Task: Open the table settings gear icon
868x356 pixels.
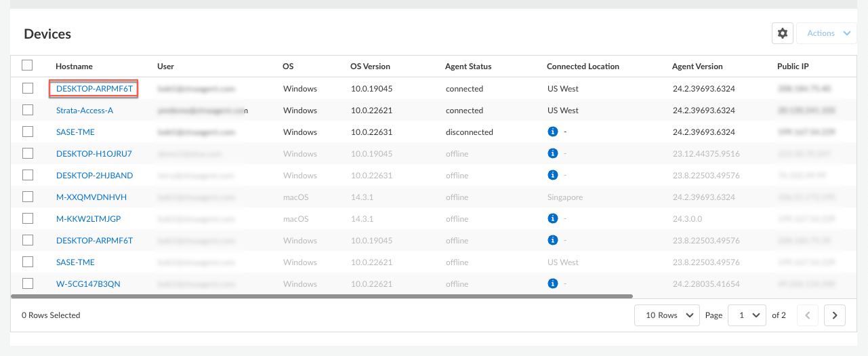Action: pyautogui.click(x=783, y=33)
